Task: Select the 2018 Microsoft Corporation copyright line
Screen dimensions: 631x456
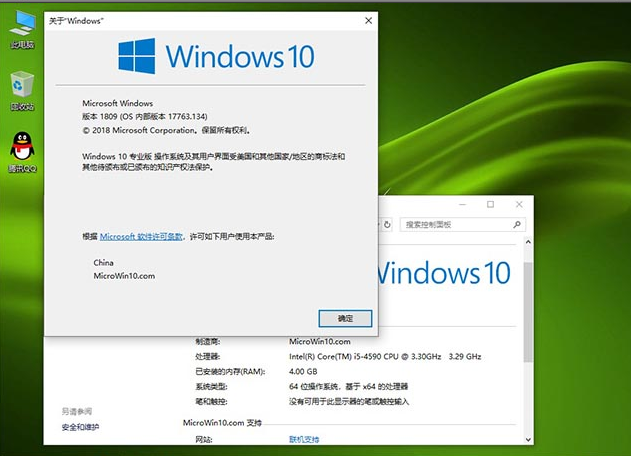Action: coord(166,130)
